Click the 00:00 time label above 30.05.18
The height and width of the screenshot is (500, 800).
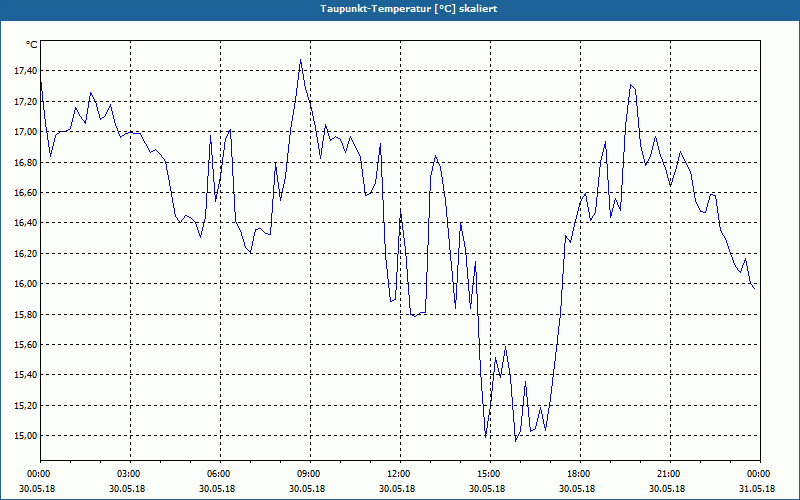coord(38,474)
